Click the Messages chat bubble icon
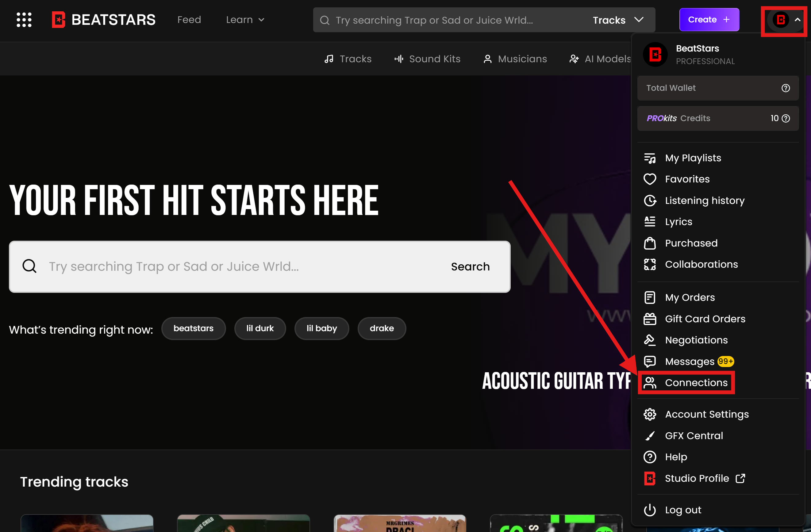 649,362
